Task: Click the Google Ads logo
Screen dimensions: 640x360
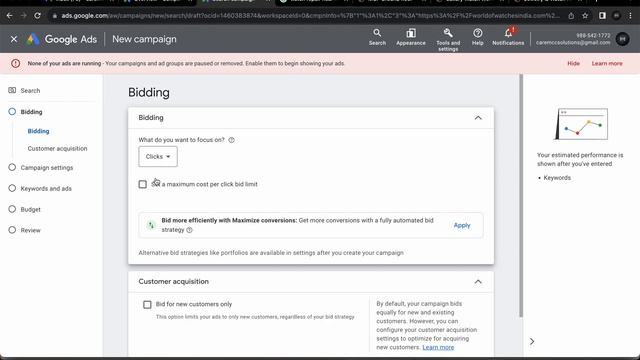Action: [x=62, y=39]
